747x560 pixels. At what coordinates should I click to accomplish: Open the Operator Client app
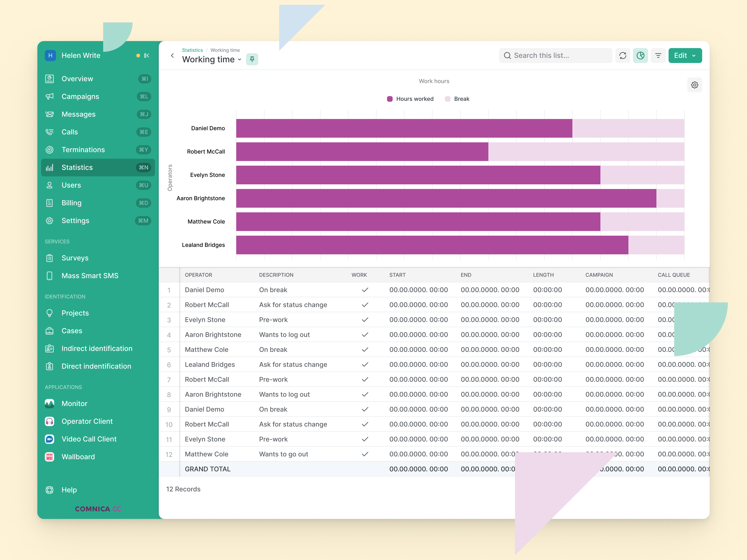coord(87,421)
